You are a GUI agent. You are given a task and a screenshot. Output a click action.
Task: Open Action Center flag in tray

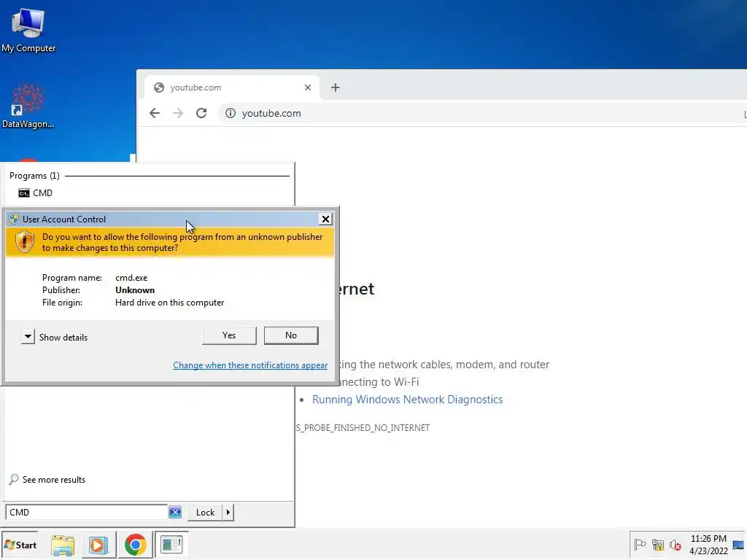pyautogui.click(x=640, y=544)
